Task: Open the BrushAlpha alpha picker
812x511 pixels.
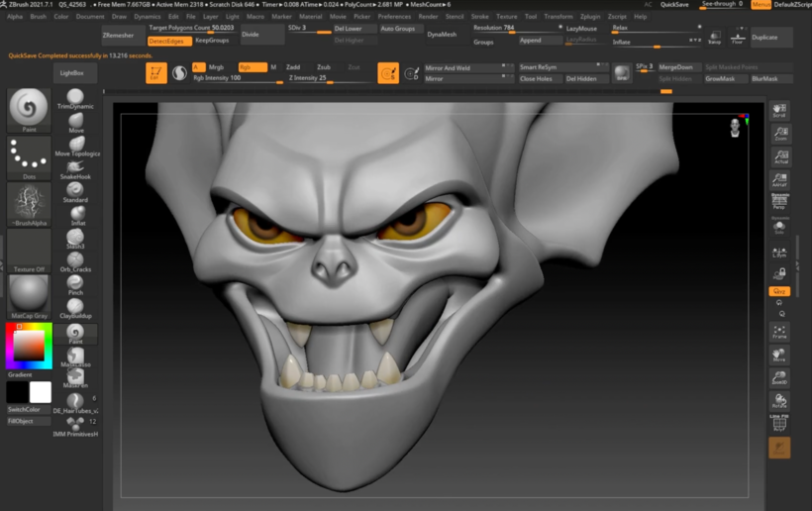Action: coord(29,205)
